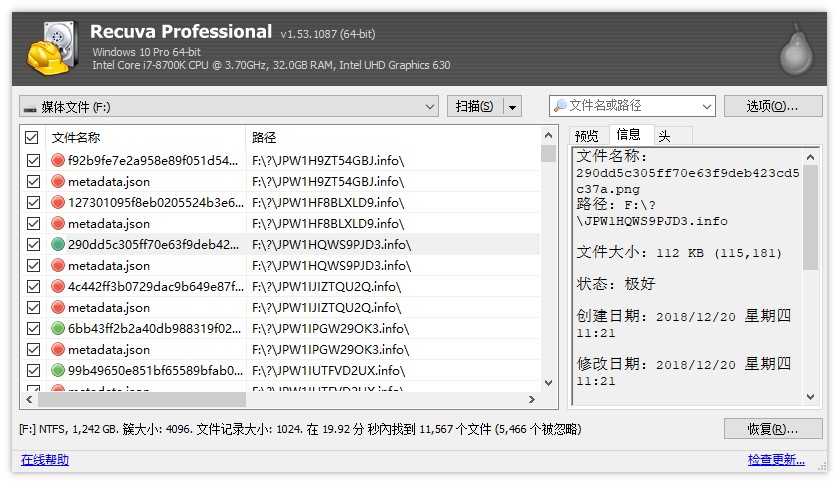
Task: Uncheck the f92b9fe7e2a958e89f051d54 file checkbox
Action: click(x=33, y=160)
